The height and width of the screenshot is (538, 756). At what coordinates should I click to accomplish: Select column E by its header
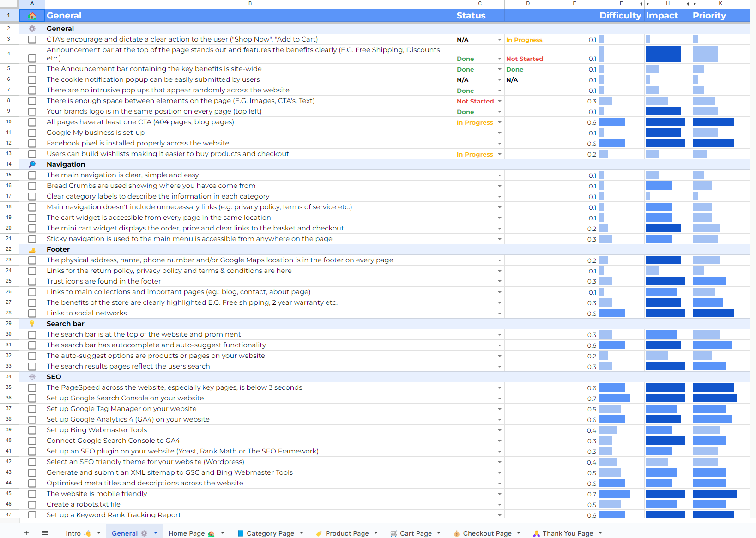point(575,4)
